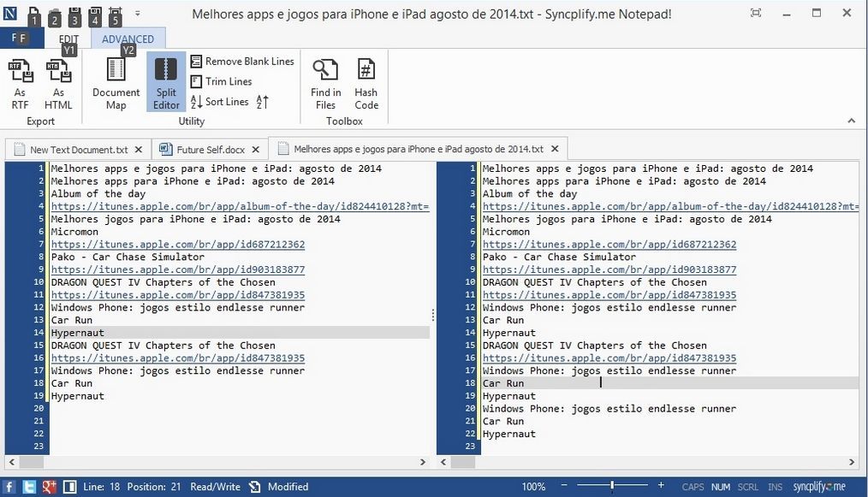Click the Line: 18 status bar entry
This screenshot has width=868, height=497.
[x=101, y=487]
